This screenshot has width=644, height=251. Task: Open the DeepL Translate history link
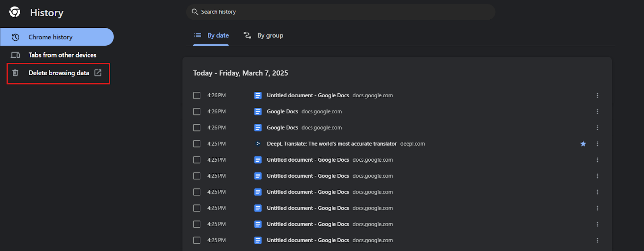point(332,144)
